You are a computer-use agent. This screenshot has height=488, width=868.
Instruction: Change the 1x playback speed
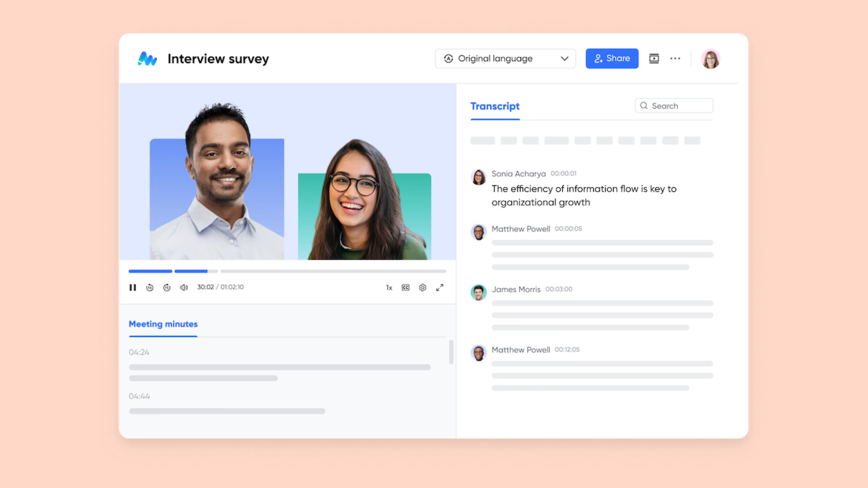coord(389,288)
